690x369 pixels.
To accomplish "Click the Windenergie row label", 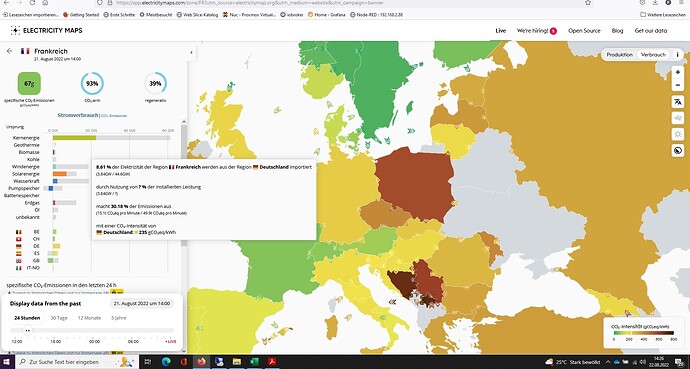I will point(26,167).
